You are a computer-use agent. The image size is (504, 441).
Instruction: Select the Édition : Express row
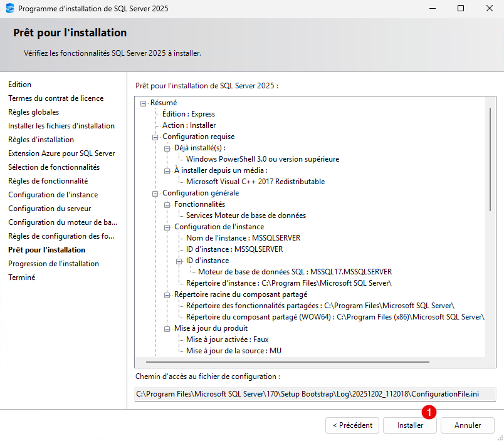(189, 114)
